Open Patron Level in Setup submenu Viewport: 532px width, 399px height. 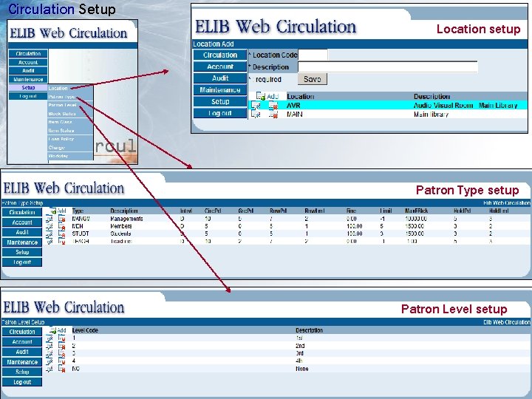(x=70, y=105)
